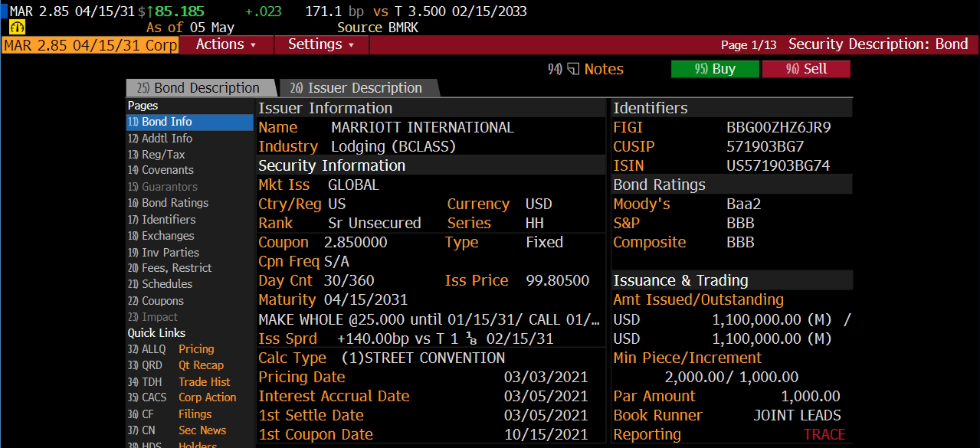
Task: Open the Schedules page
Action: pos(160,284)
